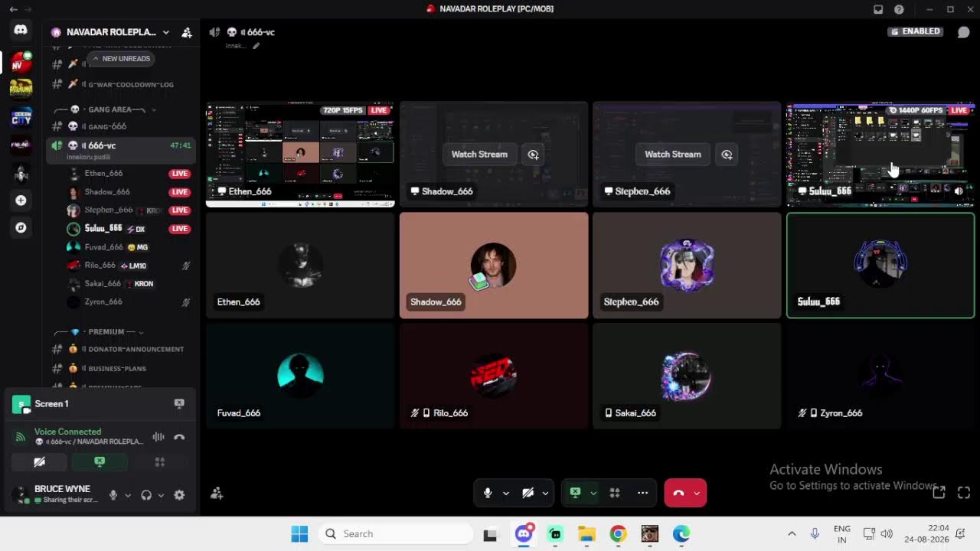Open the Modern City server
980x551 pixels.
(21, 117)
